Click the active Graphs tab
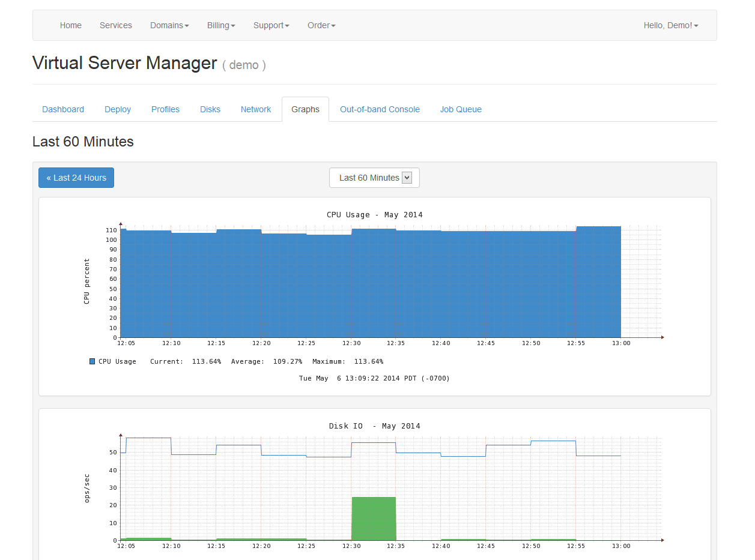 click(305, 109)
